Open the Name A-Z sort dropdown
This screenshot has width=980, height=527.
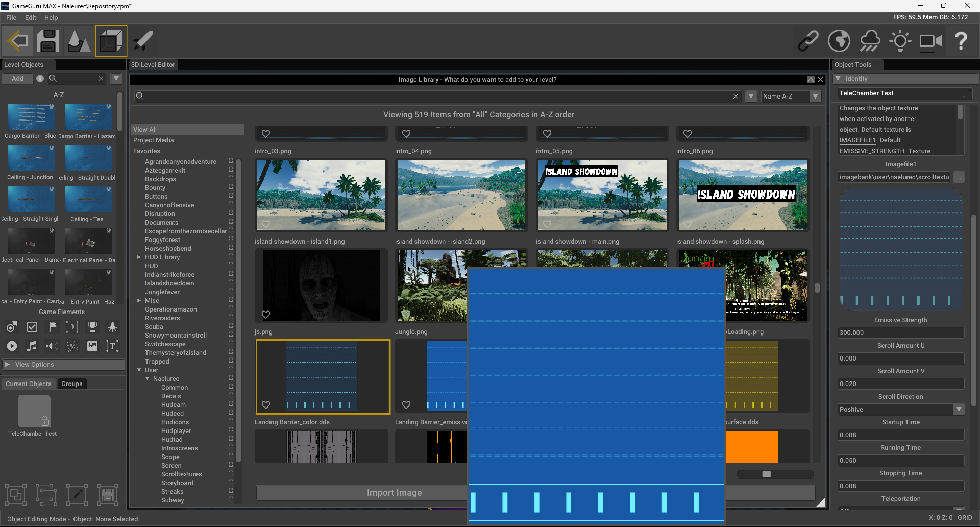(790, 96)
